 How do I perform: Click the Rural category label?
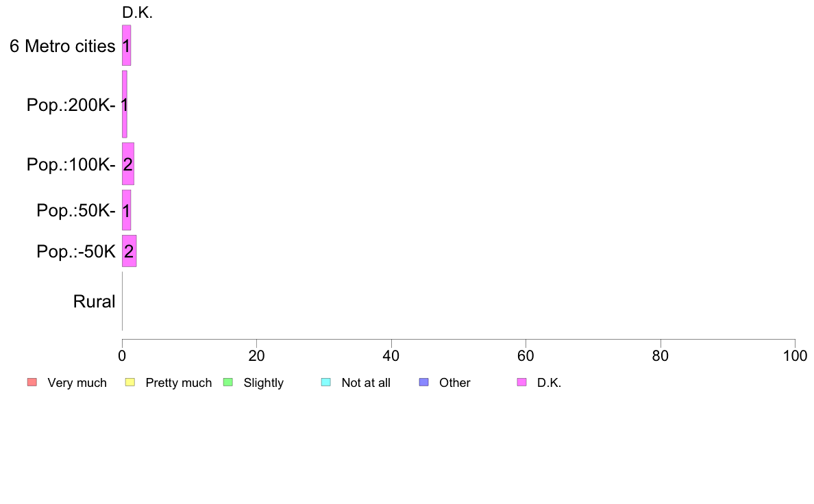click(x=94, y=301)
